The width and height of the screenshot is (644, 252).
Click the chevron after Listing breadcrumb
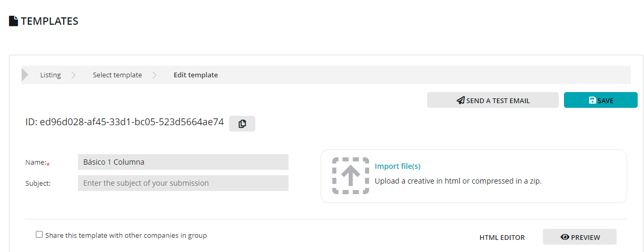[74, 75]
